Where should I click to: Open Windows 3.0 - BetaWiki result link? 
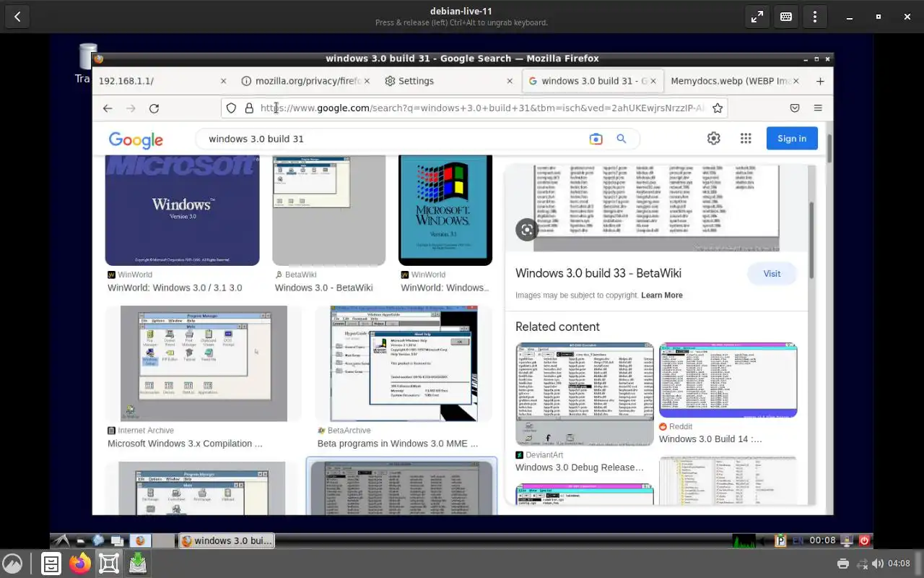tap(323, 288)
